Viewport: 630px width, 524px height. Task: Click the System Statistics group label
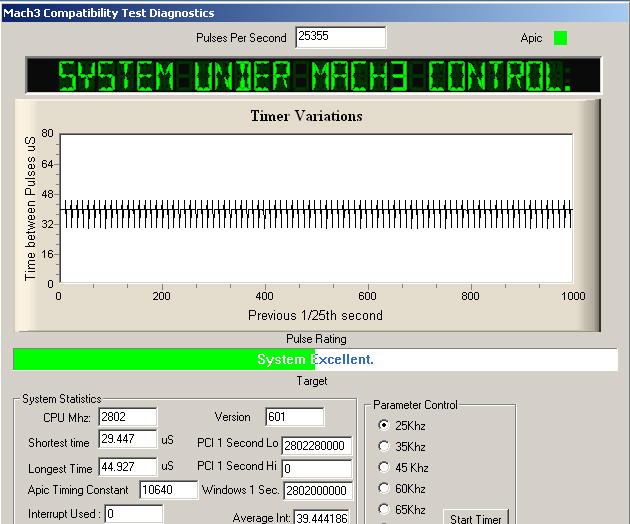pos(62,399)
